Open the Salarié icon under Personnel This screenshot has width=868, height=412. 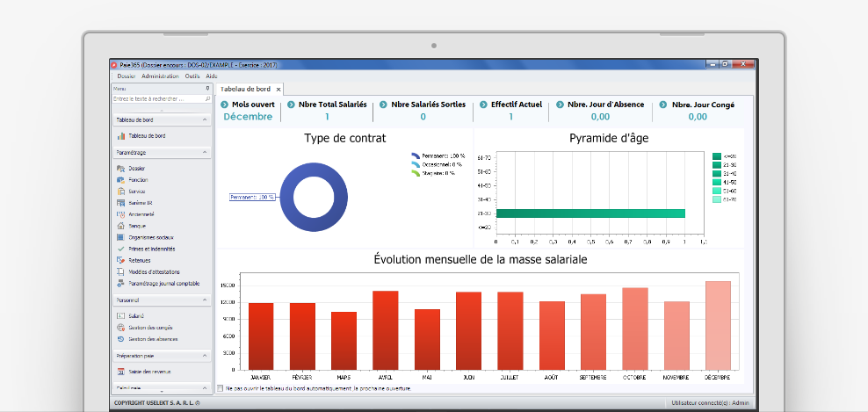tap(120, 316)
